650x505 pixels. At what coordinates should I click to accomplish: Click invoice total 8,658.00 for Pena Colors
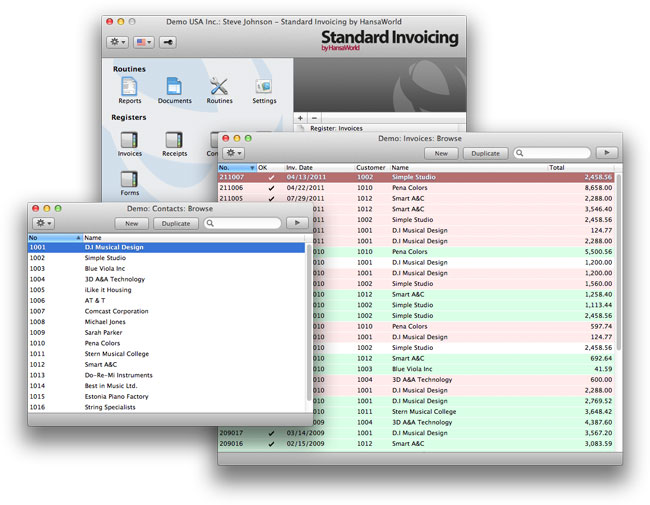tap(598, 188)
